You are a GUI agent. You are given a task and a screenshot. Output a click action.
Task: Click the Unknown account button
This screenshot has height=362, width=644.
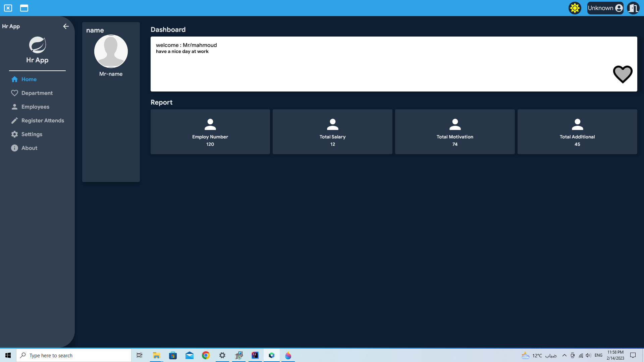point(605,8)
